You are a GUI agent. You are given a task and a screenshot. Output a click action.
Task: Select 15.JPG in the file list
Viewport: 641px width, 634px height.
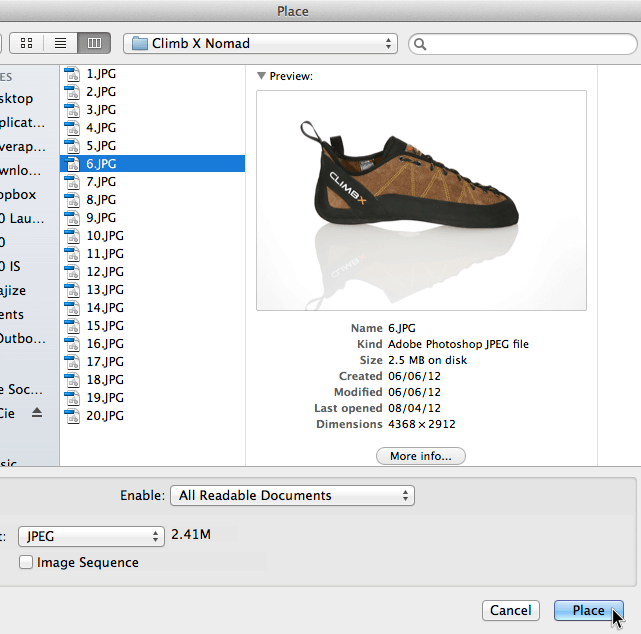pos(104,326)
